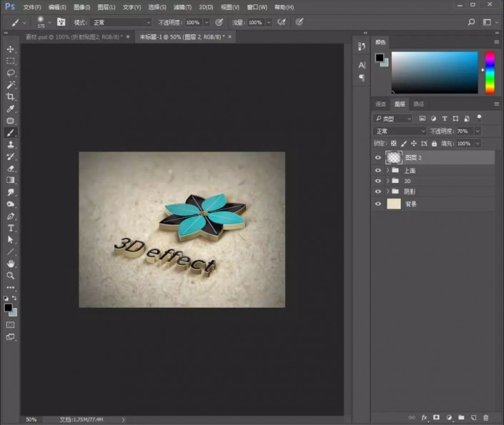Reset default foreground and background colors
The image size is (504, 425).
(6, 298)
